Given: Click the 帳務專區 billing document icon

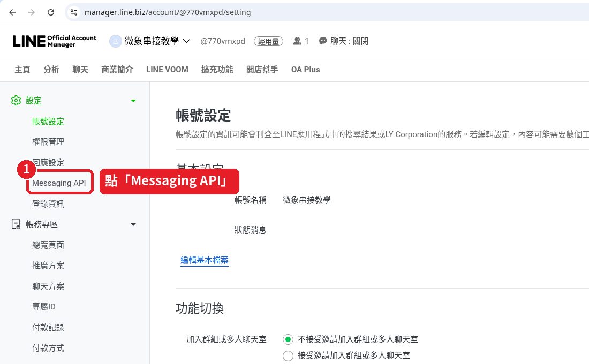Looking at the screenshot, I should click(16, 224).
